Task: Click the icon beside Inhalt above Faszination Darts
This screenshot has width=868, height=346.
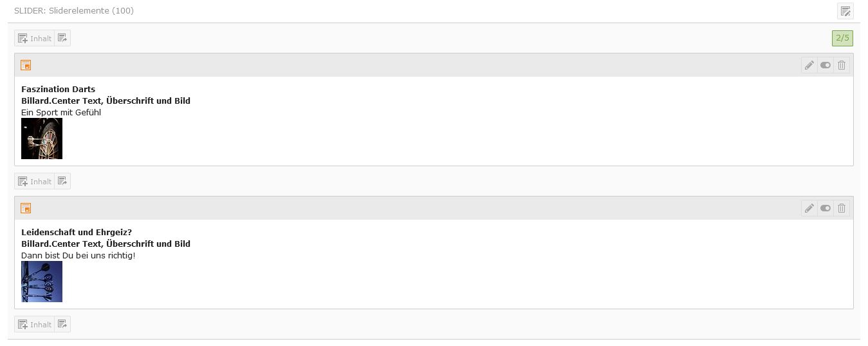Action: tap(62, 39)
